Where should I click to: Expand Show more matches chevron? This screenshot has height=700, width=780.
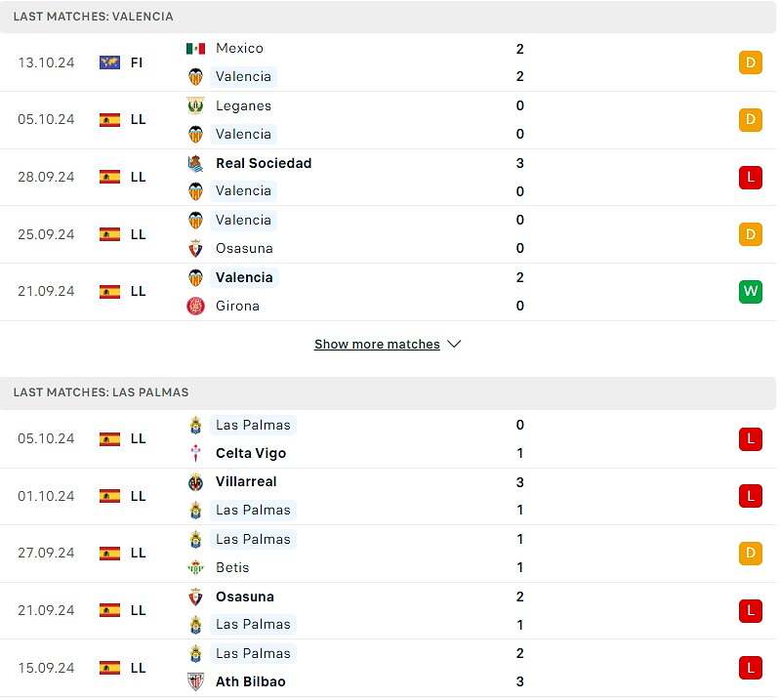click(453, 345)
